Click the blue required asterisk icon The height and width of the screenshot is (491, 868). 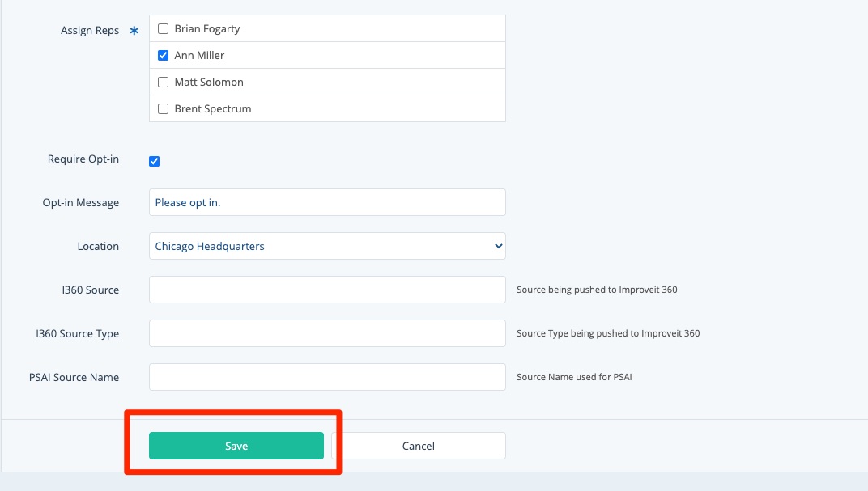(x=134, y=32)
